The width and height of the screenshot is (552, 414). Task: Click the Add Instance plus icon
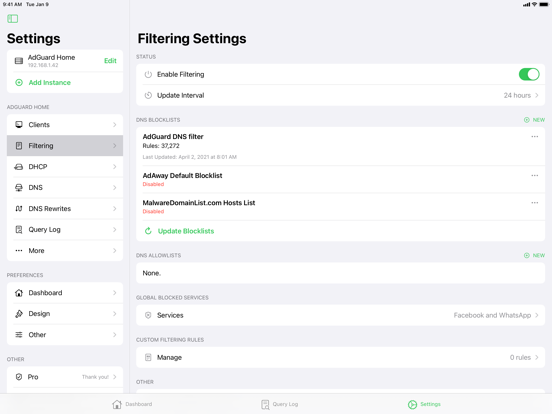point(19,82)
